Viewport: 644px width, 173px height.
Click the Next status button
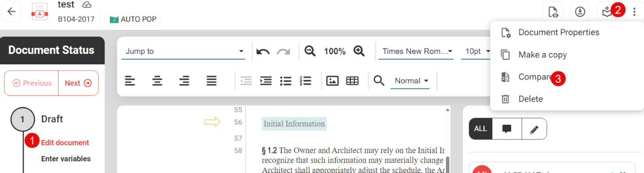click(x=78, y=83)
